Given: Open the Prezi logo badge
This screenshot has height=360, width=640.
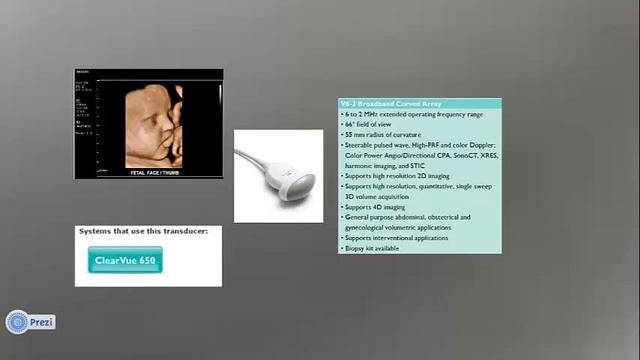Looking at the screenshot, I should [31, 322].
